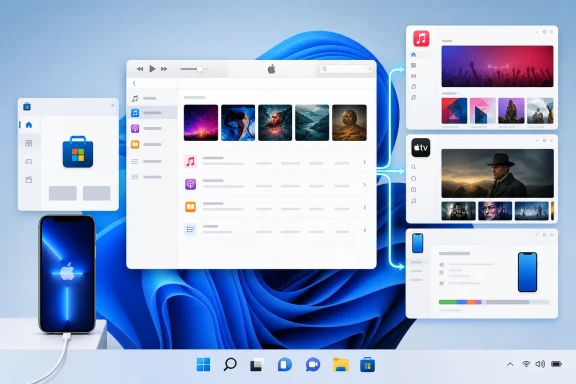
Task: Clear the iTunes search with its X
Action: (370, 69)
